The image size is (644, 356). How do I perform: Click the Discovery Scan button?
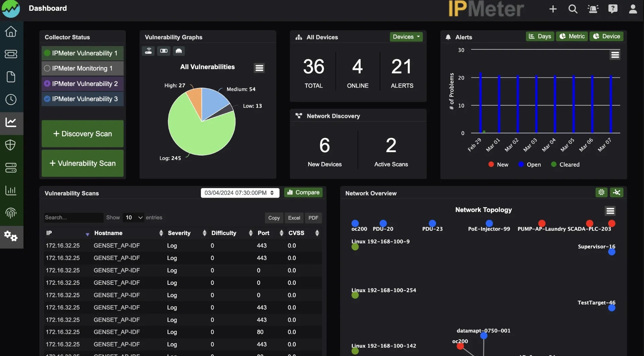[x=83, y=134]
